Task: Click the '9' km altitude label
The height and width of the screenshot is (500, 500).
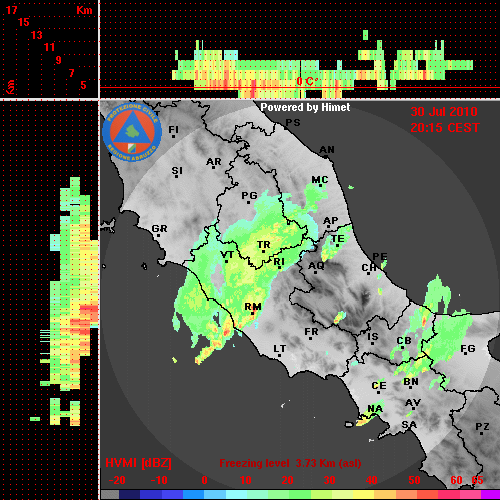Action: click(58, 60)
